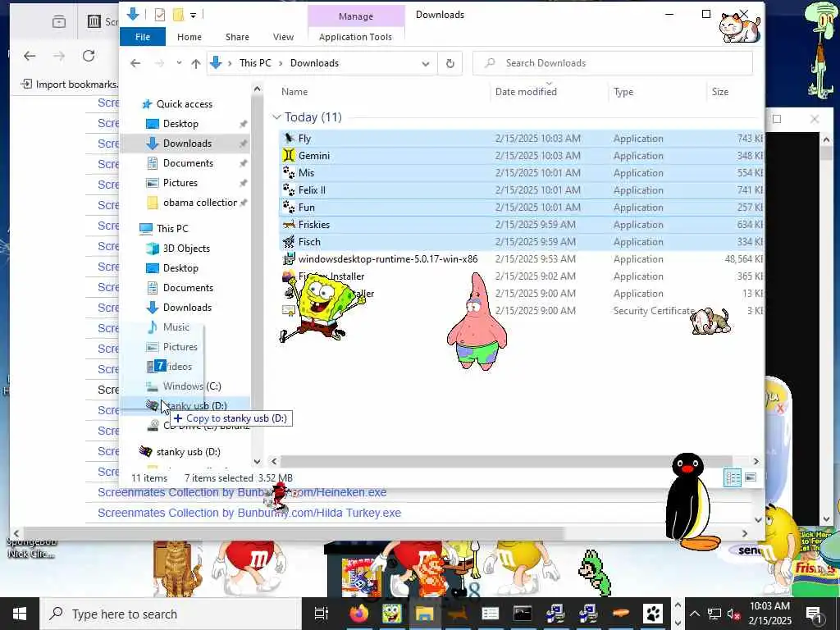This screenshot has height=630, width=840.
Task: Open Windows Start menu
Action: pos(20,614)
